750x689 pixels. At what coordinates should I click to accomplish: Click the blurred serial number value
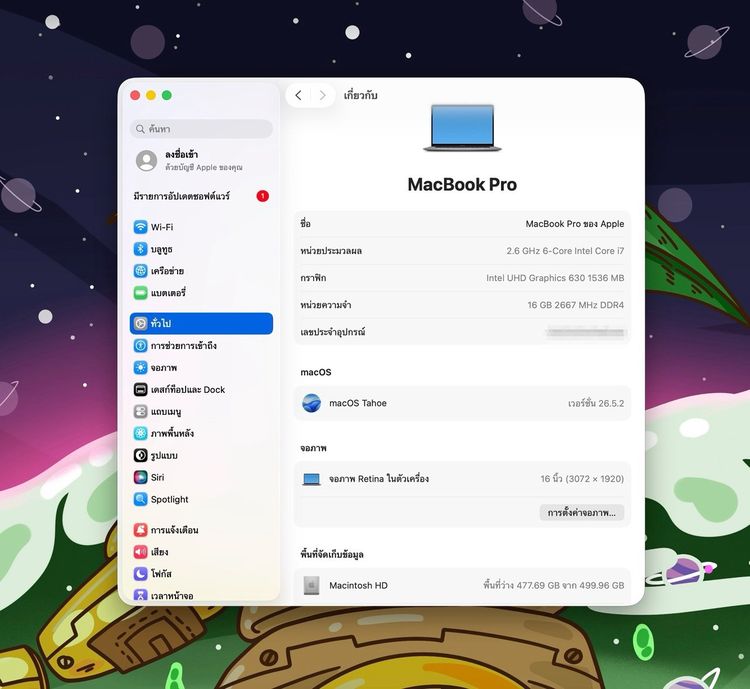[x=586, y=332]
